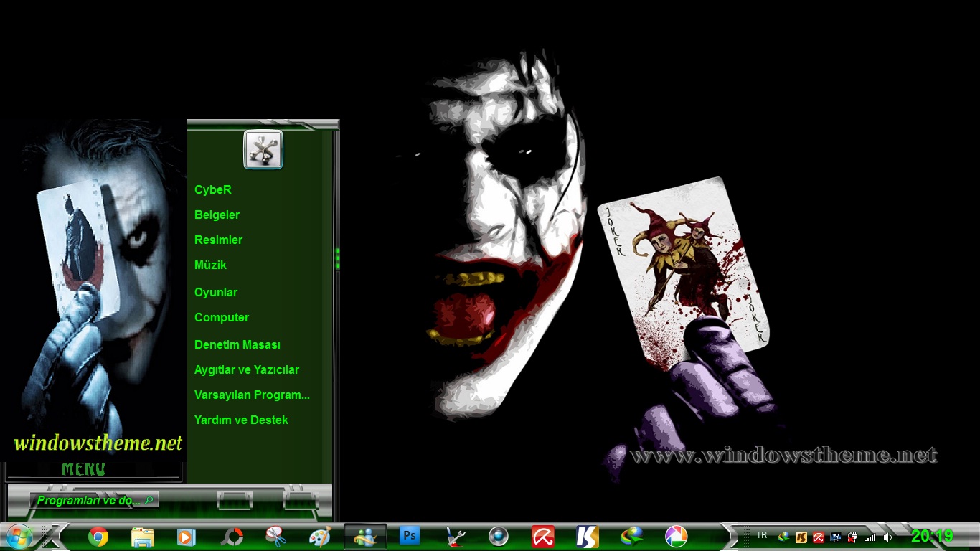Open the shutdown options arrow button
Image resolution: width=980 pixels, height=551 pixels.
pyautogui.click(x=301, y=500)
